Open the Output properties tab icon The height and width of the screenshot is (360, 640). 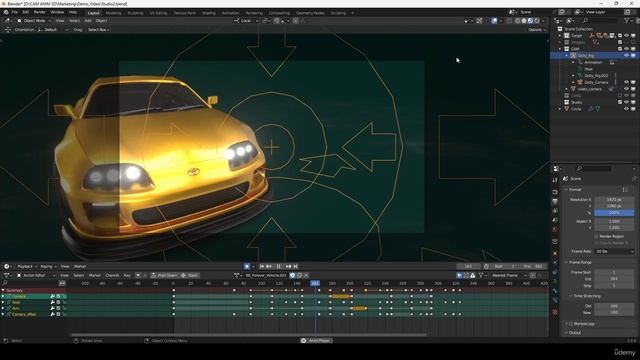pos(555,202)
